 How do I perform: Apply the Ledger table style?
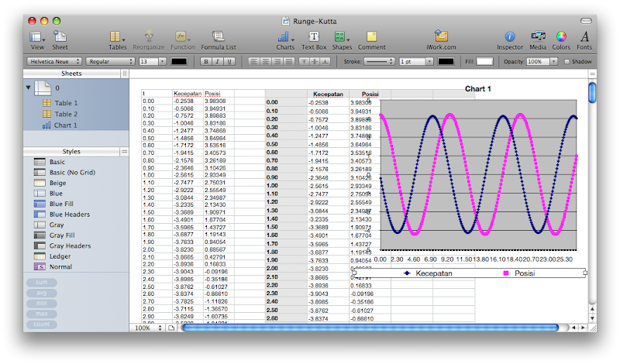point(60,256)
